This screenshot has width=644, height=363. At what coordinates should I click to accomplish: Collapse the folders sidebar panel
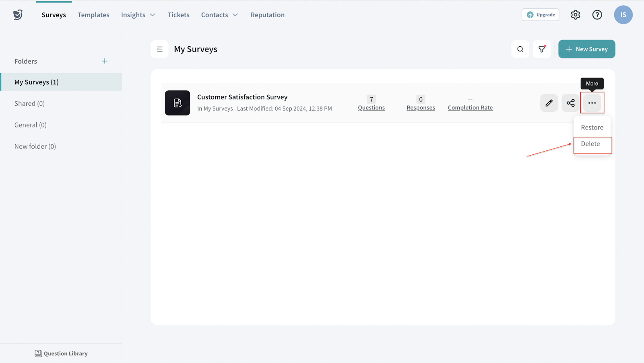point(160,49)
